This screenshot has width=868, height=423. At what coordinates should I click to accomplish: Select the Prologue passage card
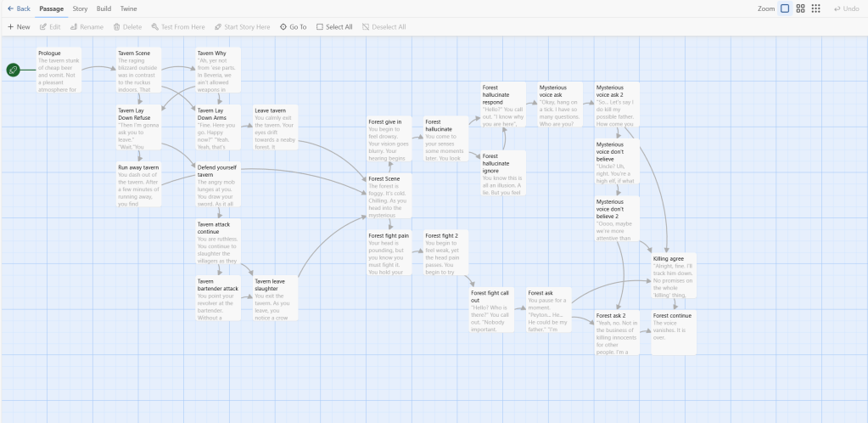59,70
